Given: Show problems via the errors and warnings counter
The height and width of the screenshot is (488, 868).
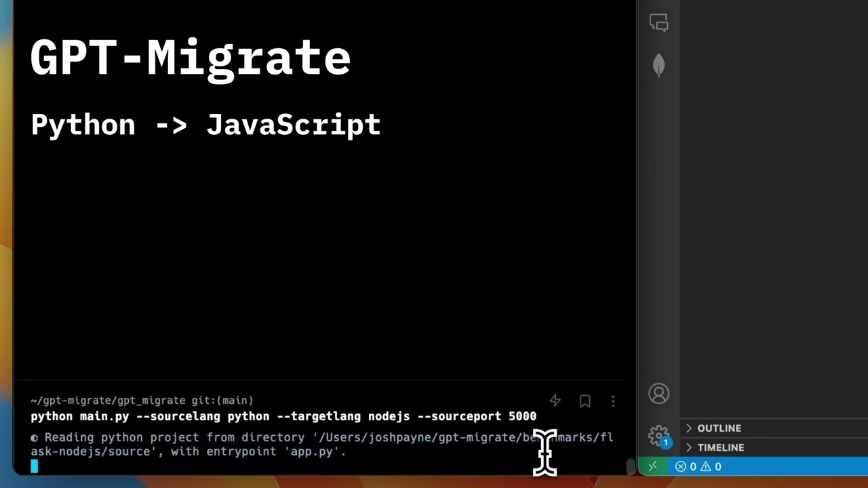Looking at the screenshot, I should point(698,466).
